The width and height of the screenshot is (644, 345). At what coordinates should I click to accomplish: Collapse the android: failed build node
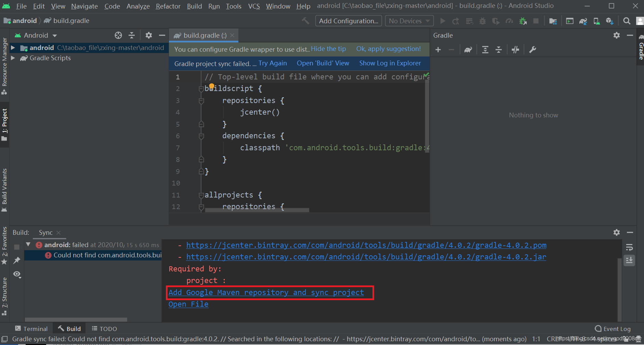point(29,245)
